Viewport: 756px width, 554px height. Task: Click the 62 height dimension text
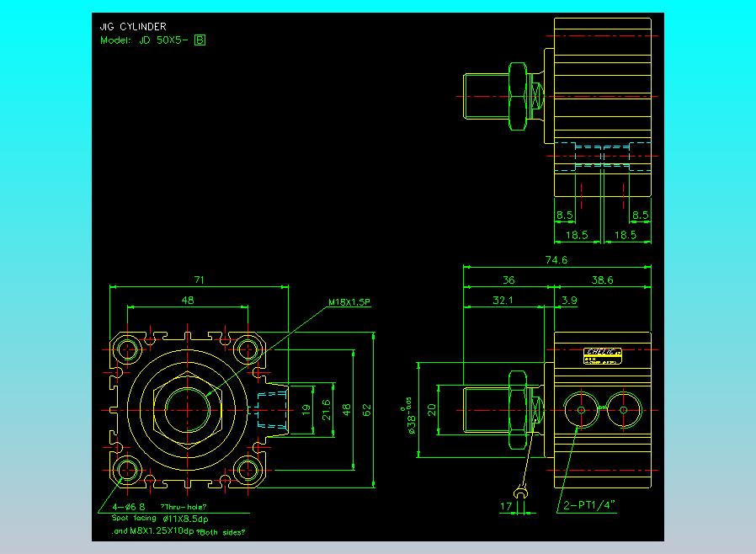366,410
